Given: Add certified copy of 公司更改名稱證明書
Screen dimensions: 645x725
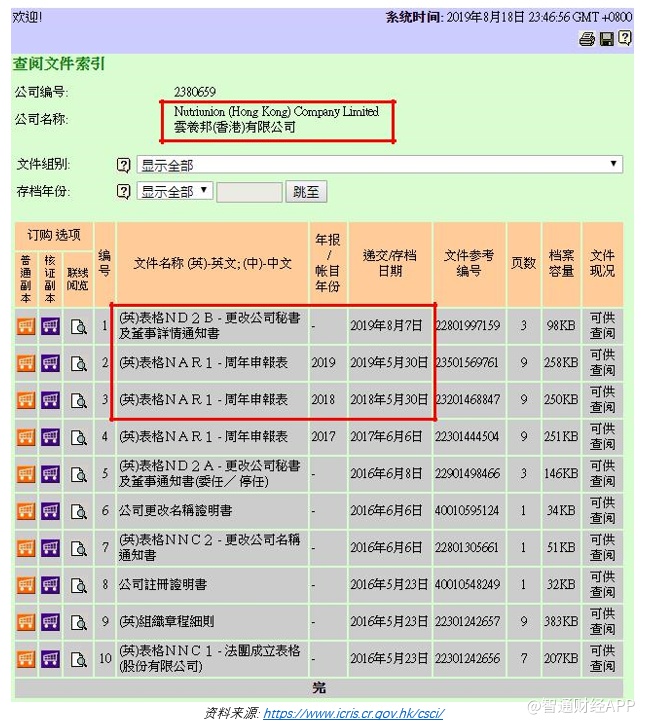Looking at the screenshot, I should pos(50,511).
